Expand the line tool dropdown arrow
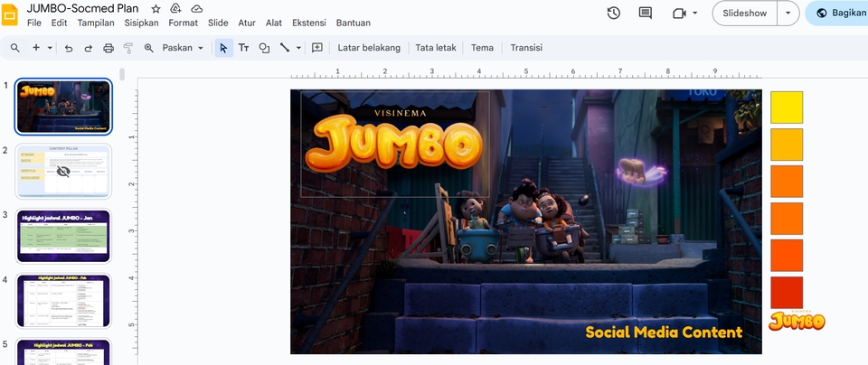868x365 pixels. pos(299,48)
